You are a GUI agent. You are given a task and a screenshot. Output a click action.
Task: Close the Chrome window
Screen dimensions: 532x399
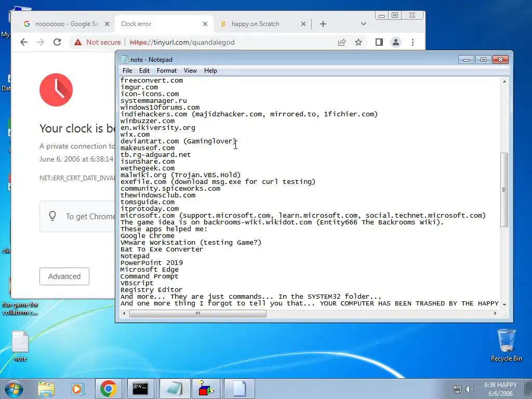(x=412, y=15)
